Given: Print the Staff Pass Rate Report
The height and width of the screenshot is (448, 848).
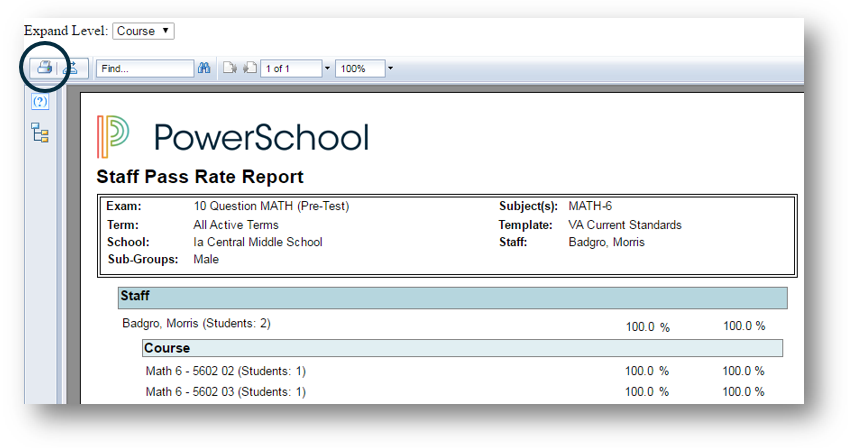Looking at the screenshot, I should pos(44,68).
